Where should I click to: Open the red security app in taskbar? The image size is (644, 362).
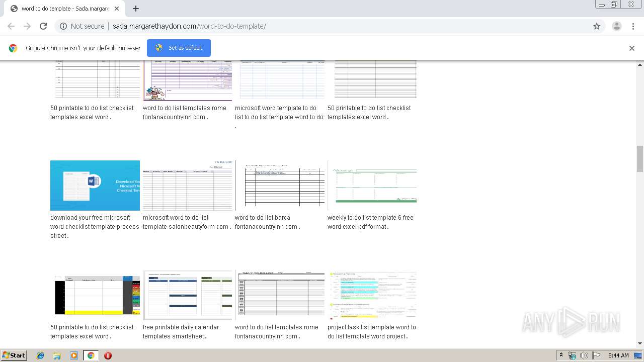tap(108, 355)
